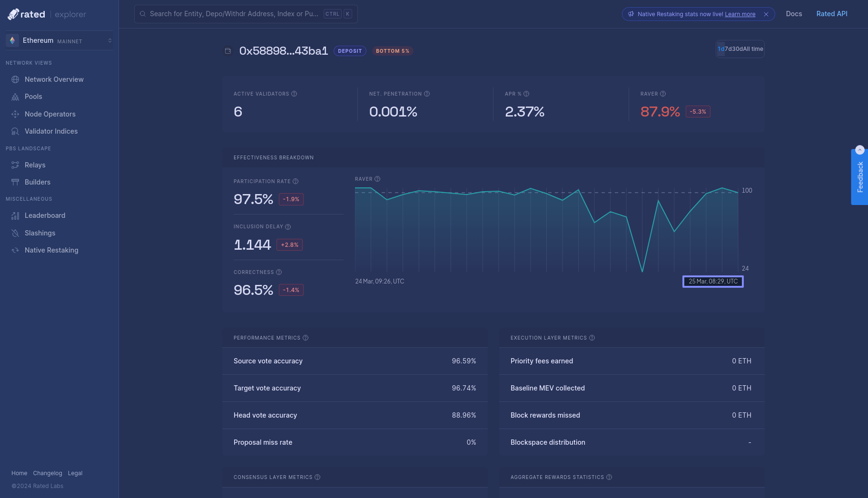Open the Slashings page
Screen dimensions: 868x498
point(39,233)
